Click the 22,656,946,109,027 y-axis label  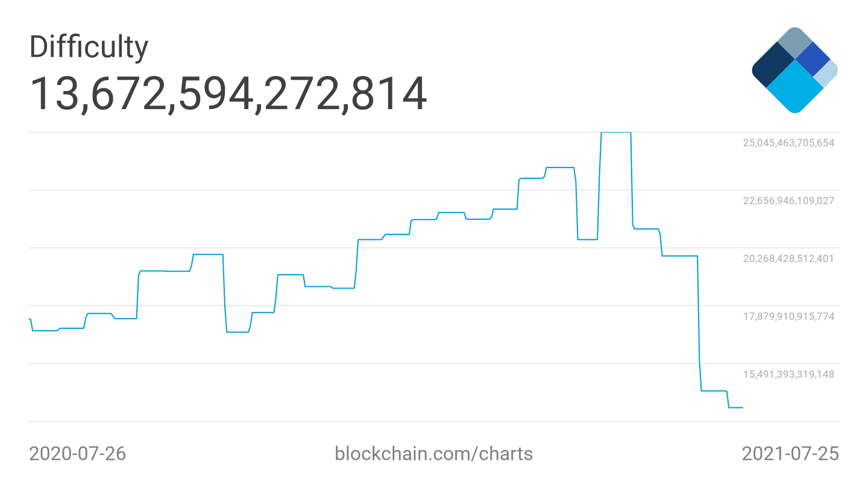[x=788, y=201]
